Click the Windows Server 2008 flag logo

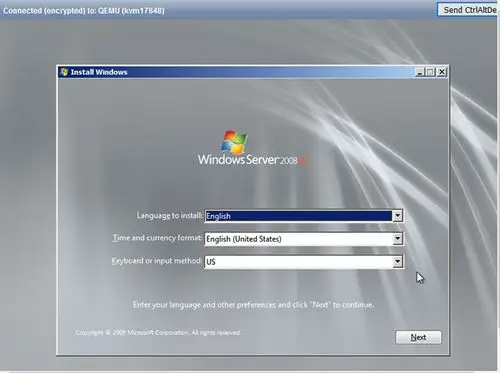pos(234,142)
